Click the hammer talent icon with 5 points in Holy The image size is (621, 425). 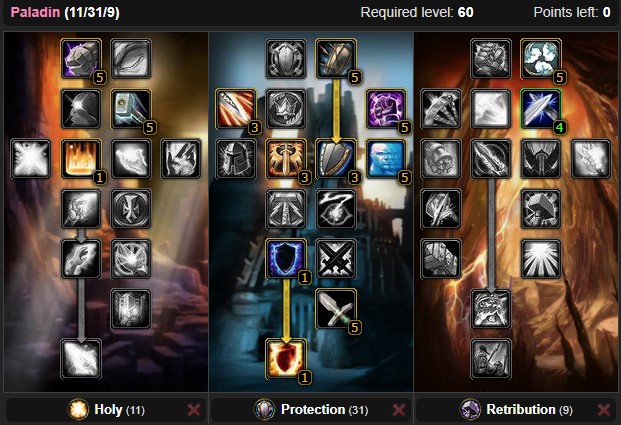(x=131, y=109)
